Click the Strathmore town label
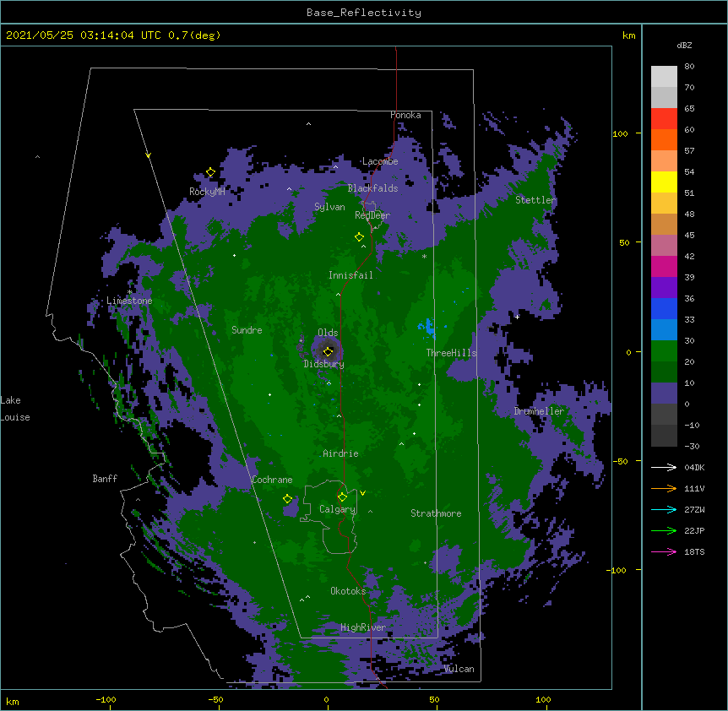Screen dimensions: 728x711 click(436, 513)
